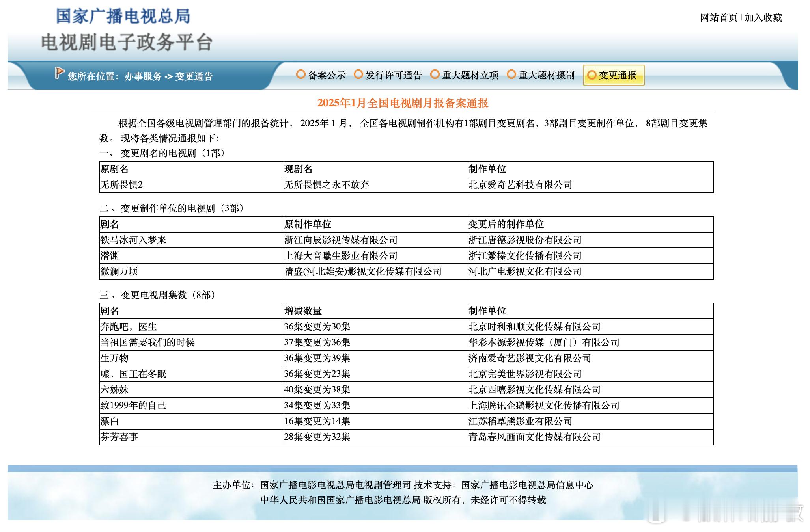Select the drama name 生万物

pos(114,358)
